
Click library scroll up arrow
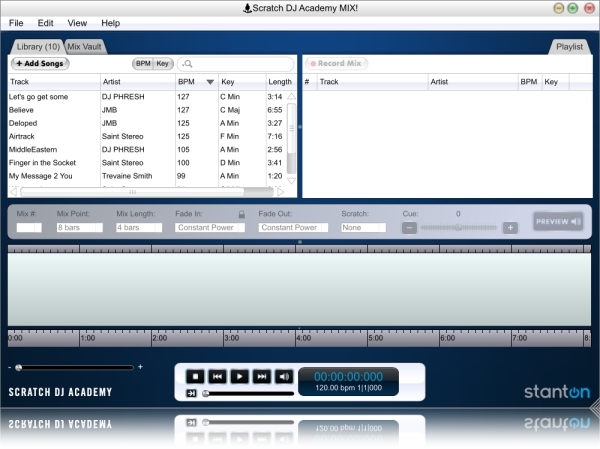tap(291, 96)
